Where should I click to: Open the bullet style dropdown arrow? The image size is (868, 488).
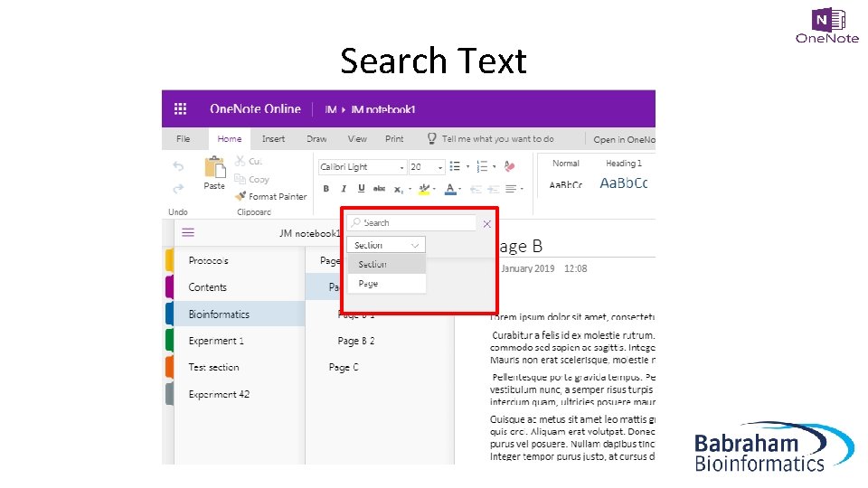click(467, 166)
